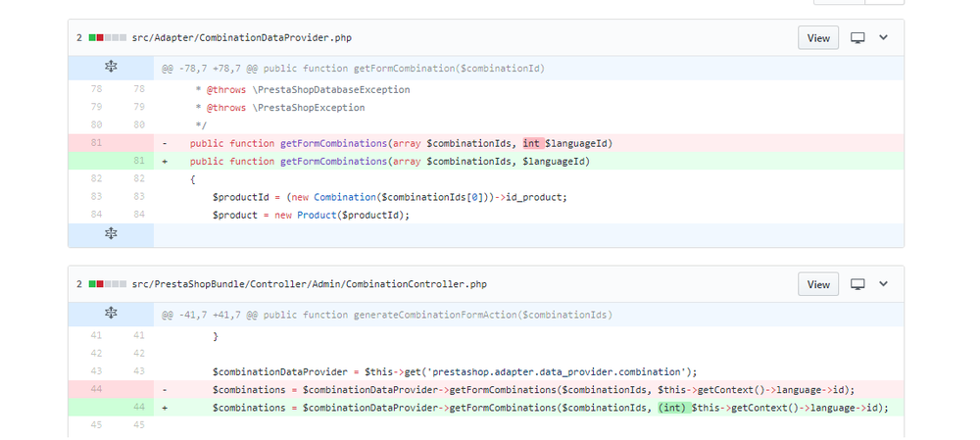The height and width of the screenshot is (440, 980).
Task: Click the added getFormCombinations signature on line 81
Action: point(390,162)
